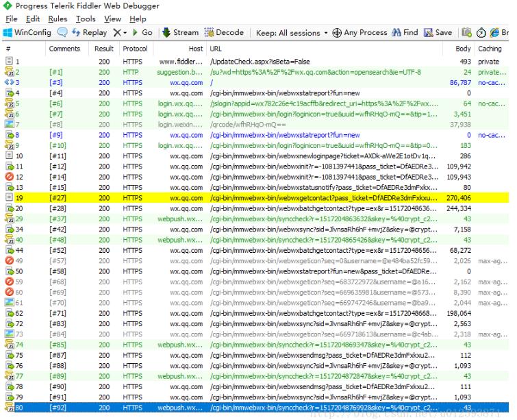This screenshot has width=517, height=420.
Task: Click the post icon of session 4
Action: click(10, 92)
